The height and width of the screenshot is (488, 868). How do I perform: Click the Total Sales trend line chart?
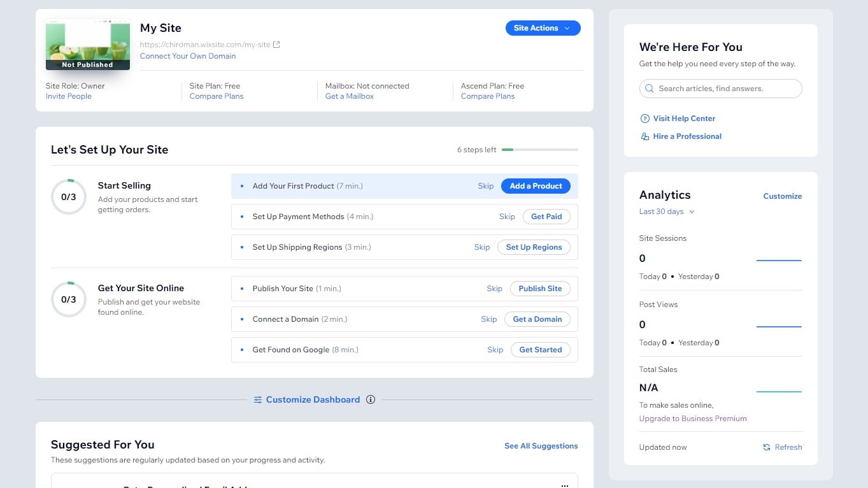779,391
